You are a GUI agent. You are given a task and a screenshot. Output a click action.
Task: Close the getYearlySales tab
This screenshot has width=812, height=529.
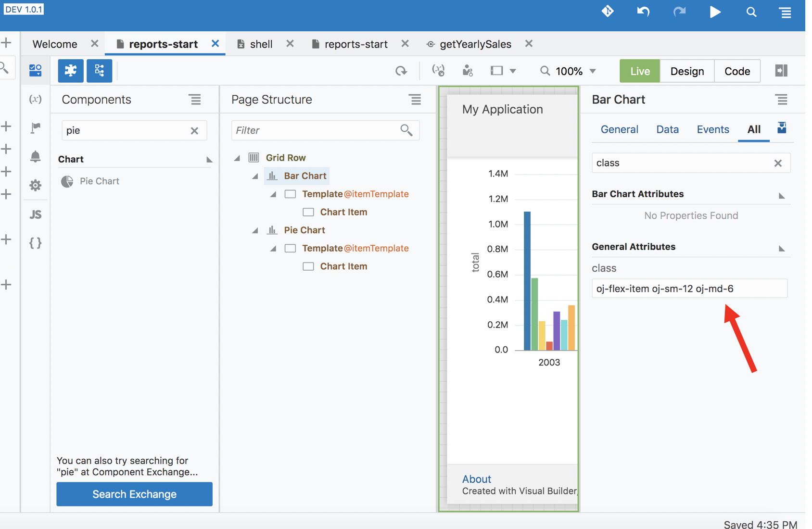(529, 44)
